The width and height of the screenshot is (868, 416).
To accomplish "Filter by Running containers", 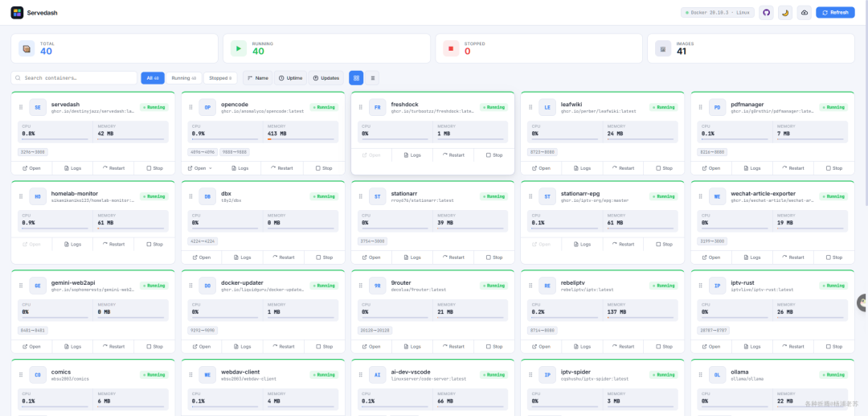I will [184, 78].
